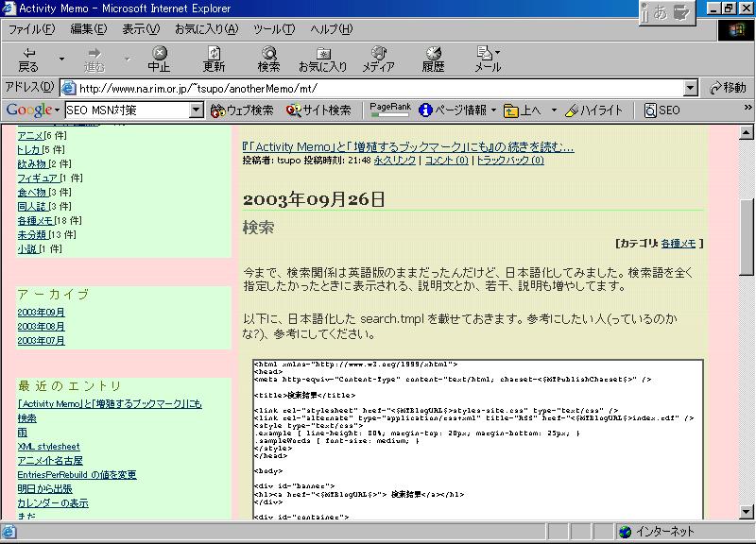Click the Media (メディア) toolbar icon
Image resolution: width=756 pixels, height=544 pixels.
point(378,59)
